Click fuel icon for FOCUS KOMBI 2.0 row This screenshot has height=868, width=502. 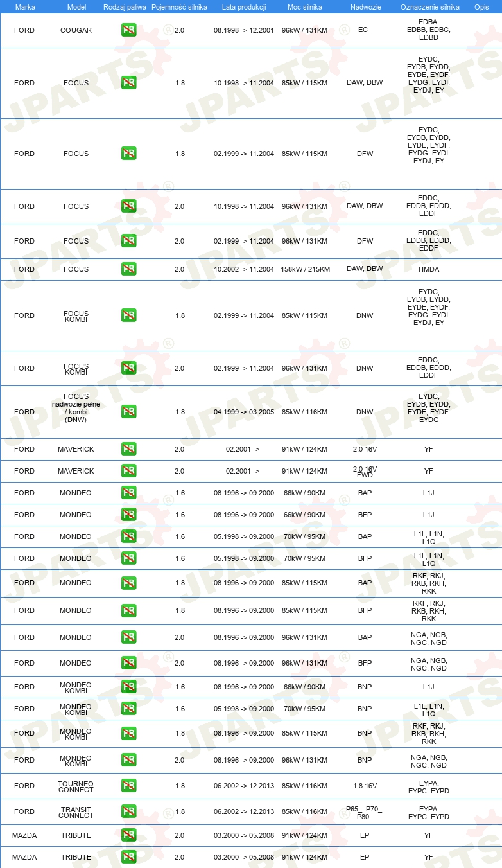(129, 368)
